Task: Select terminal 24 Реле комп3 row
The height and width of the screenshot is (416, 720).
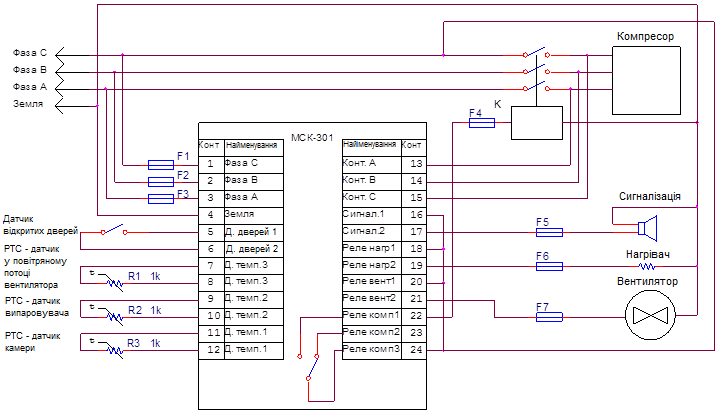Action: [x=384, y=349]
